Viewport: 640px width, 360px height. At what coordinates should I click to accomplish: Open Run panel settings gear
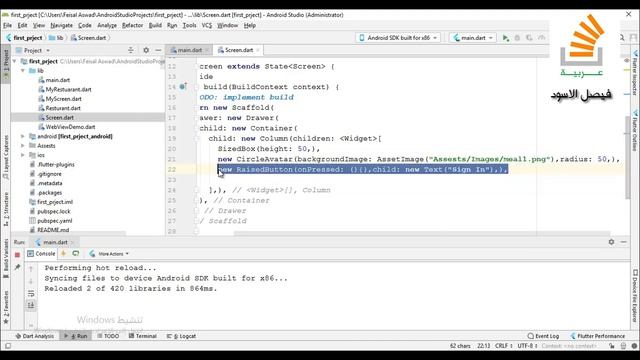[x=611, y=242]
